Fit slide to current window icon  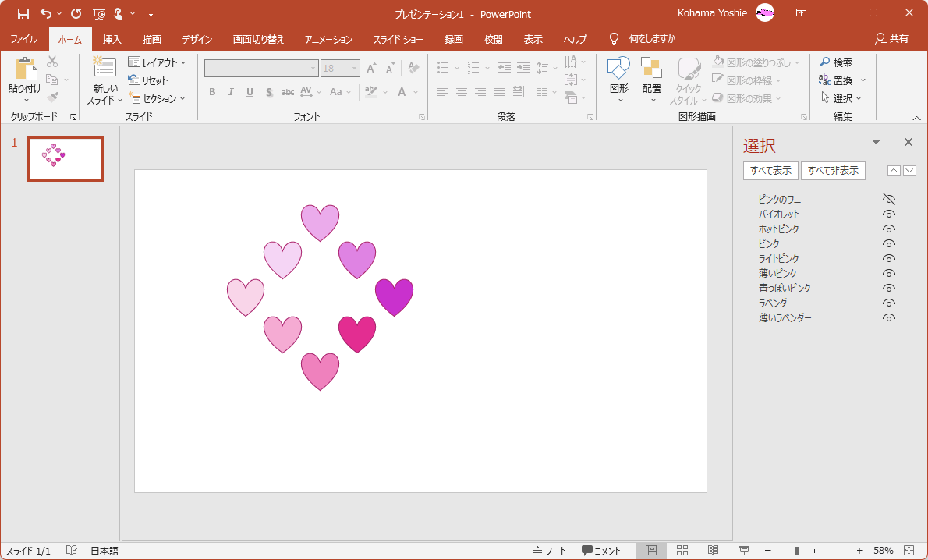[909, 551]
